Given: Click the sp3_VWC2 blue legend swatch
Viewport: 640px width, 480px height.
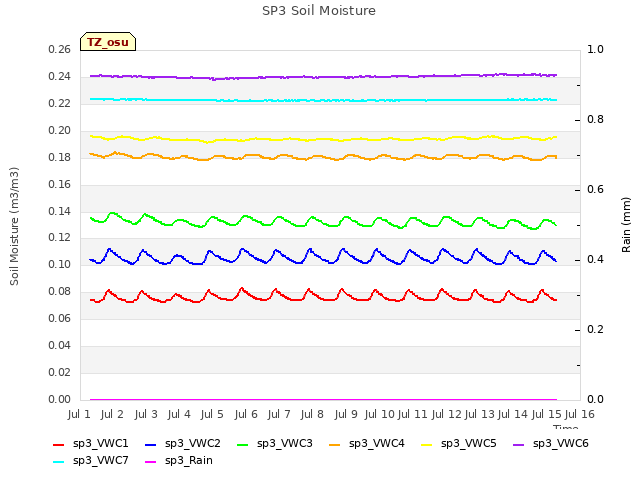Looking at the screenshot, I should (151, 445).
